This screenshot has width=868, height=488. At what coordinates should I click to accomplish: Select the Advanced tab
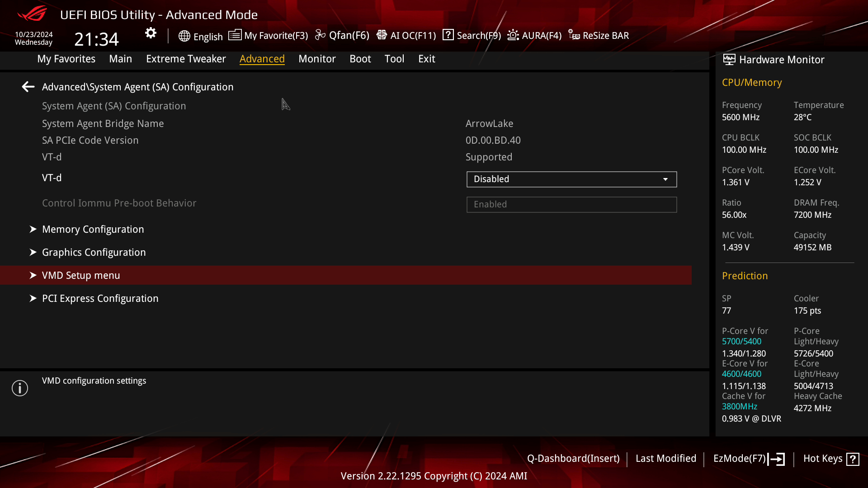[262, 58]
